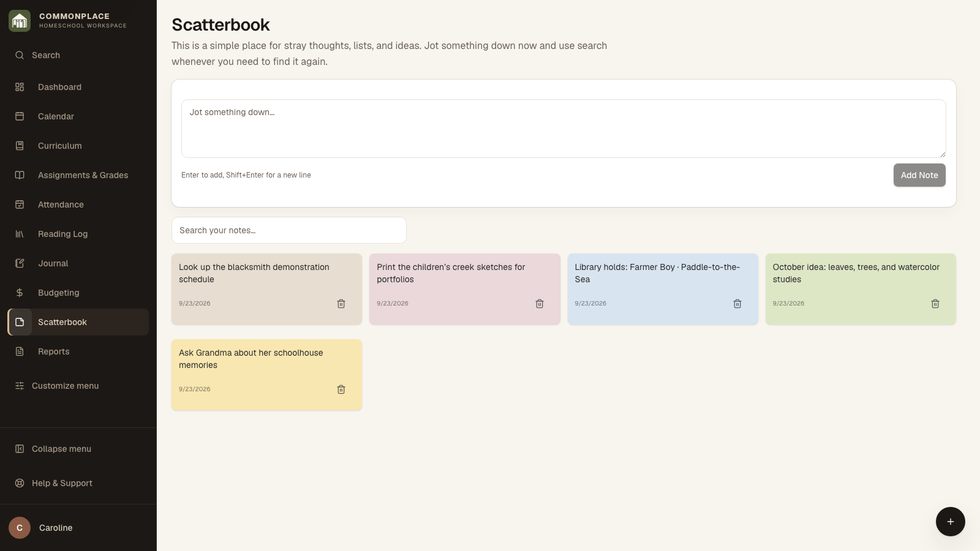Click the Calendar sidebar icon
The image size is (980, 551).
click(x=20, y=116)
